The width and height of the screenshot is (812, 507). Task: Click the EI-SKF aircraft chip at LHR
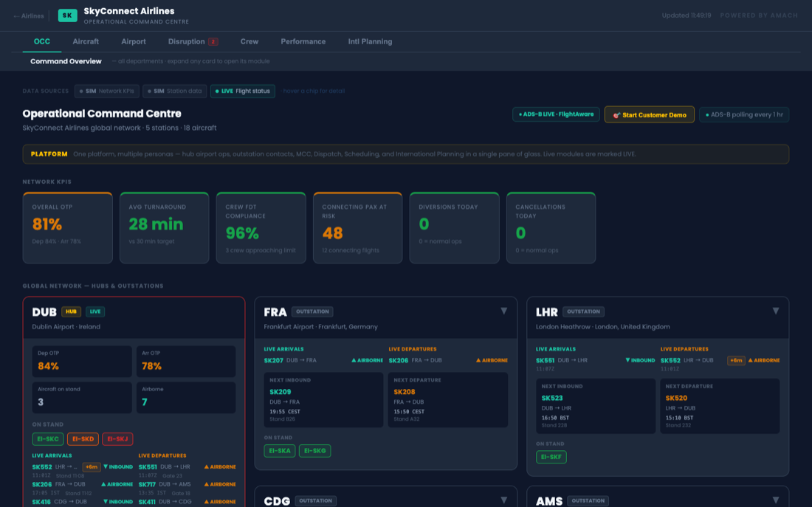tap(551, 457)
